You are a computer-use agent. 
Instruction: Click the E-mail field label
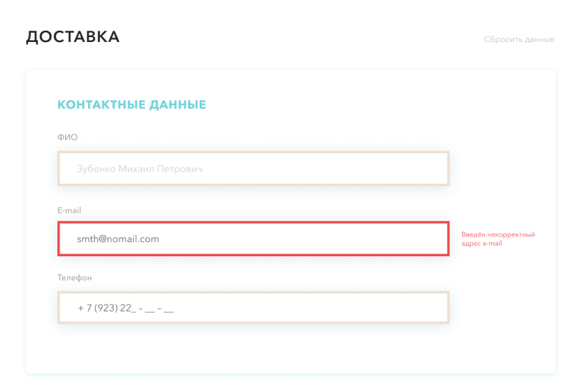(69, 211)
